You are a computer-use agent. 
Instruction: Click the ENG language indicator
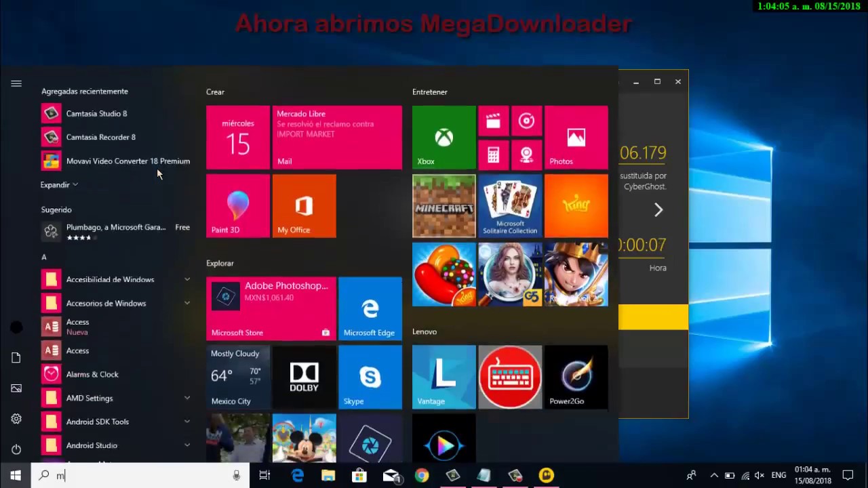tap(779, 476)
